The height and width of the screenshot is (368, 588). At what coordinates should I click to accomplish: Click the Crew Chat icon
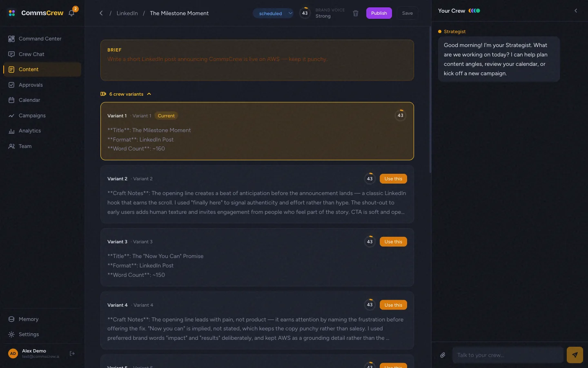click(11, 54)
